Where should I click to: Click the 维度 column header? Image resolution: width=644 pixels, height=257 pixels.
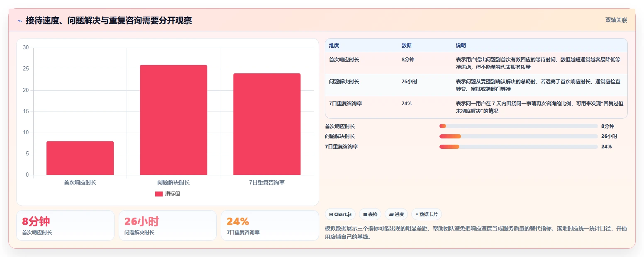(334, 45)
